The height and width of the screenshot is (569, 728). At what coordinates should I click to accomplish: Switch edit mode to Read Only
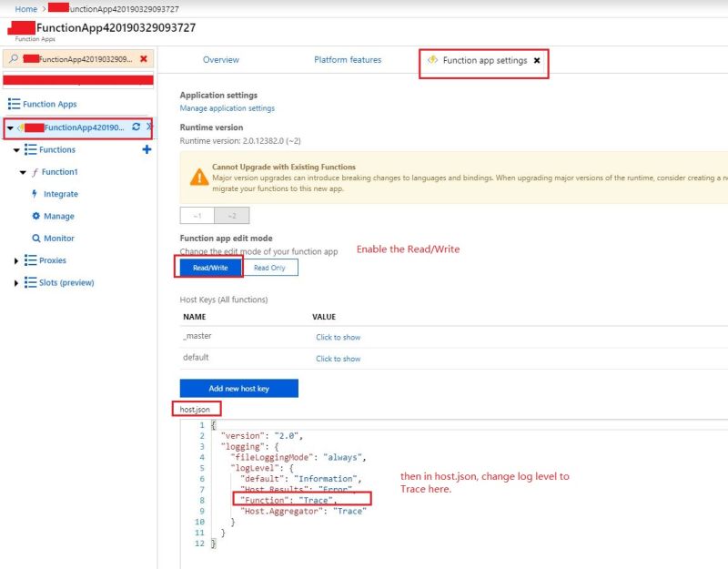coord(272,266)
